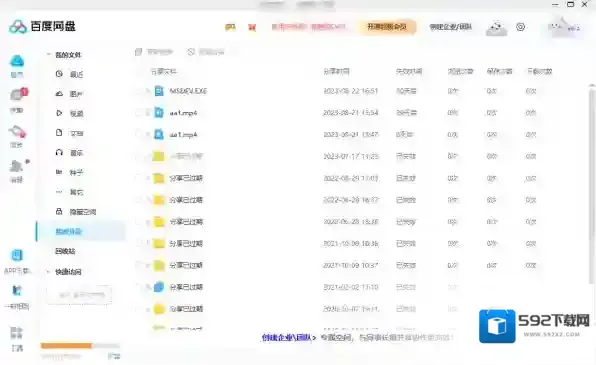The image size is (596, 365).
Task: Tick the checkbox for share dated 2023-06-01
Action: (x=139, y=134)
